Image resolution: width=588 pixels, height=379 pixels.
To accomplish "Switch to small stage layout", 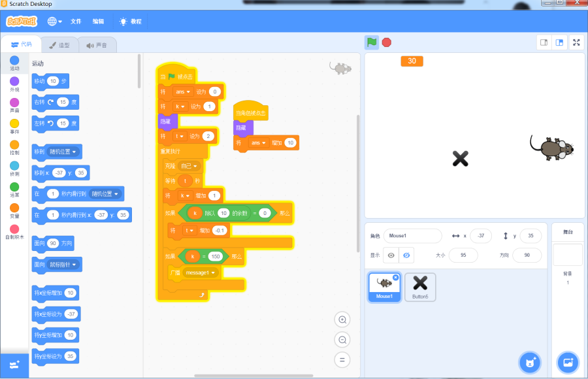I will (x=544, y=42).
